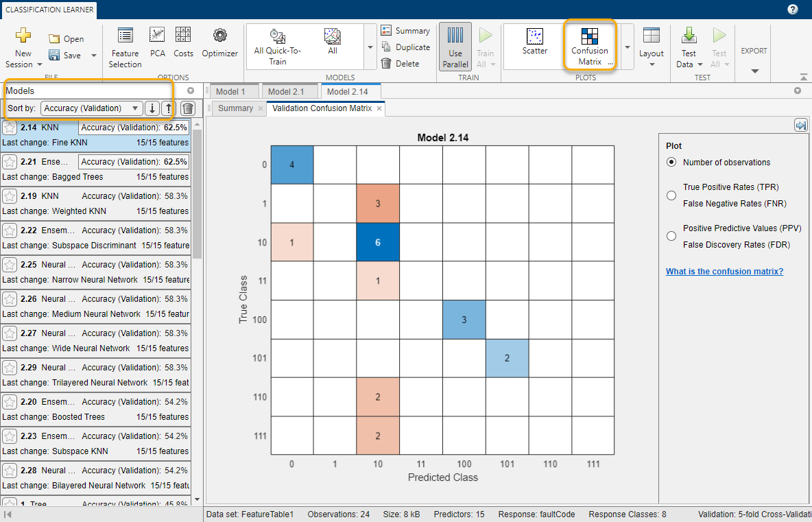Sort models in descending order
The width and height of the screenshot is (812, 522).
(152, 108)
